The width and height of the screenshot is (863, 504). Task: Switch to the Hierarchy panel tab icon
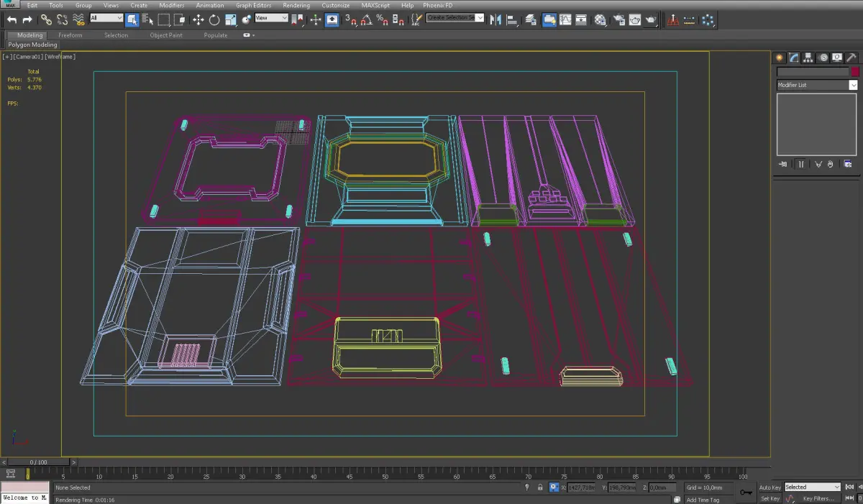click(808, 58)
